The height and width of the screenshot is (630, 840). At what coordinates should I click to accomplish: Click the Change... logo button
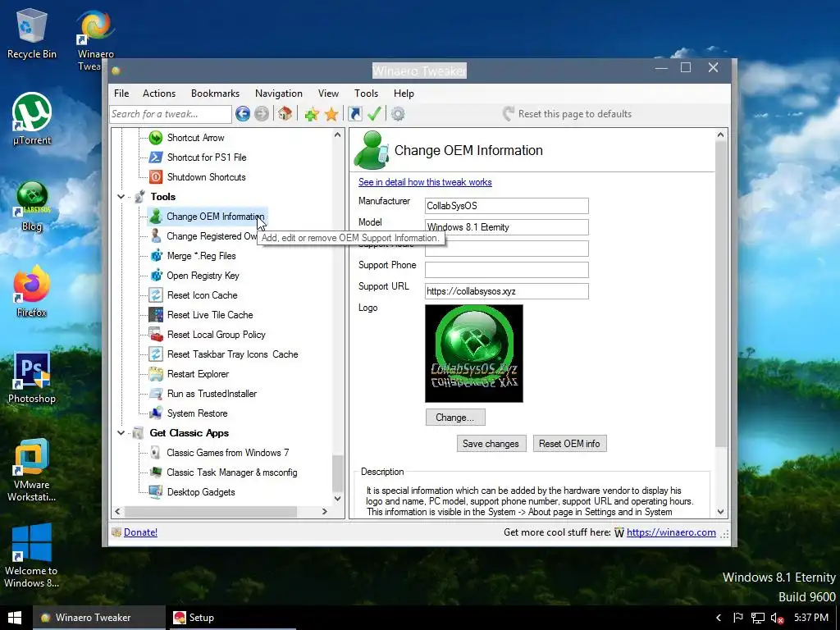(455, 418)
